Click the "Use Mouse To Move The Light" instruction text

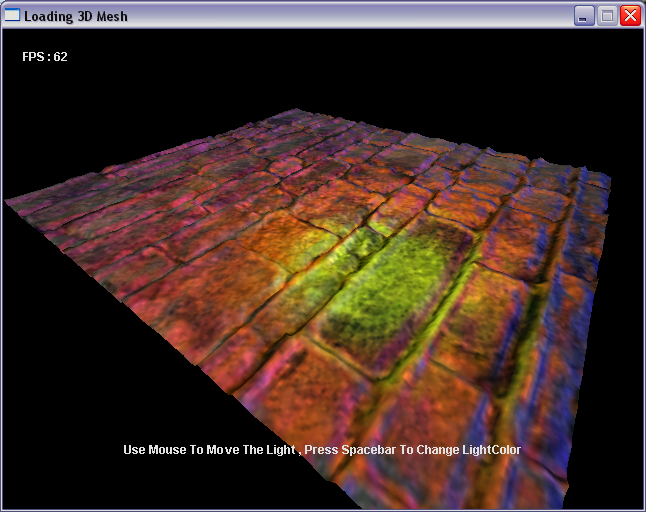(209, 450)
